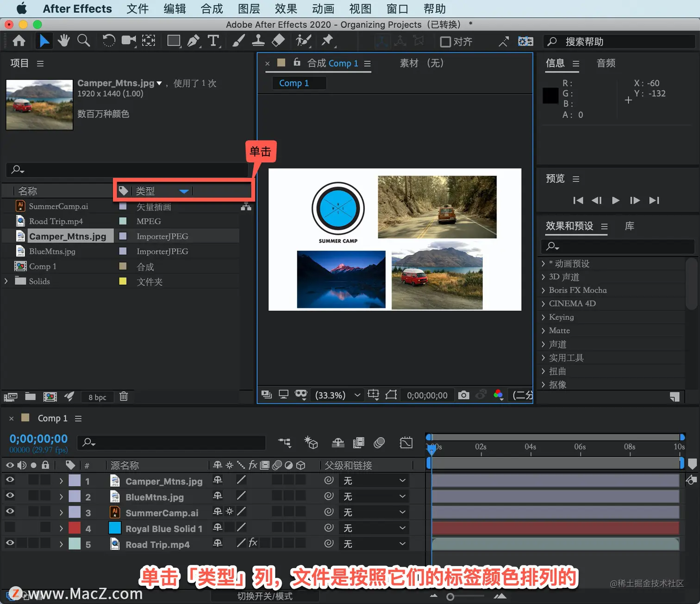Enable the 对齐 snapping checkbox
Screen dimensions: 700x604
(x=445, y=42)
